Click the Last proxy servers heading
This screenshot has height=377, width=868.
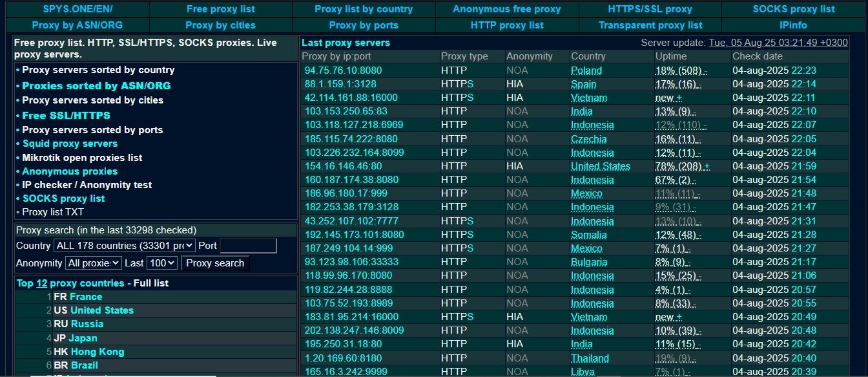click(346, 43)
